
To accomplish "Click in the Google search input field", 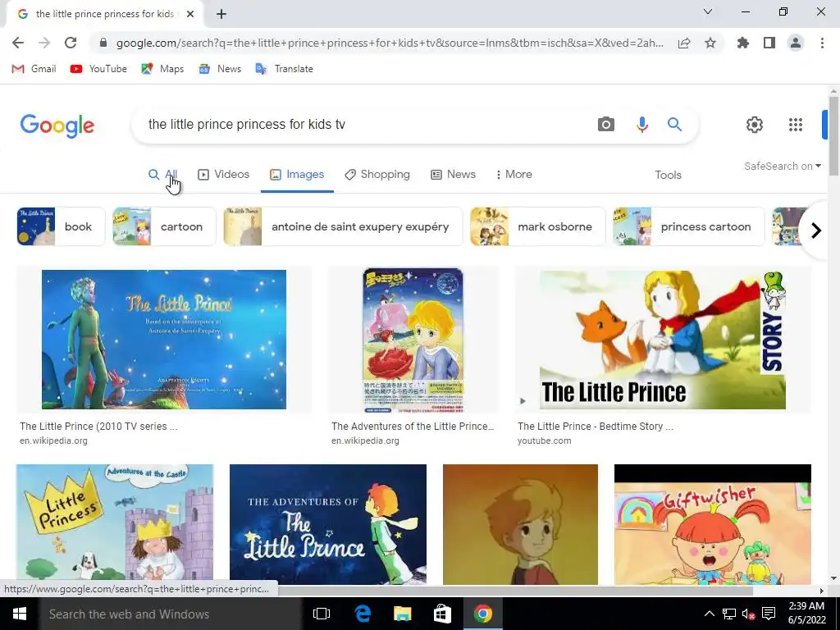I will click(364, 125).
